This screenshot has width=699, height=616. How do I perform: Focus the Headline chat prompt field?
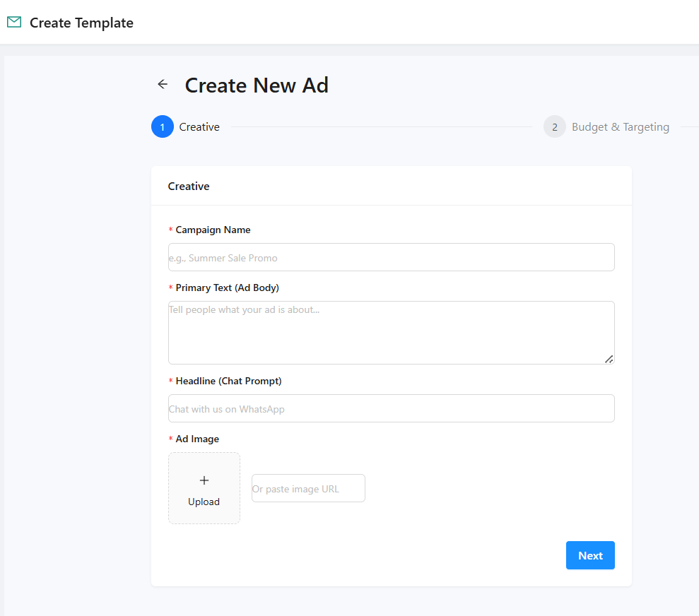391,409
